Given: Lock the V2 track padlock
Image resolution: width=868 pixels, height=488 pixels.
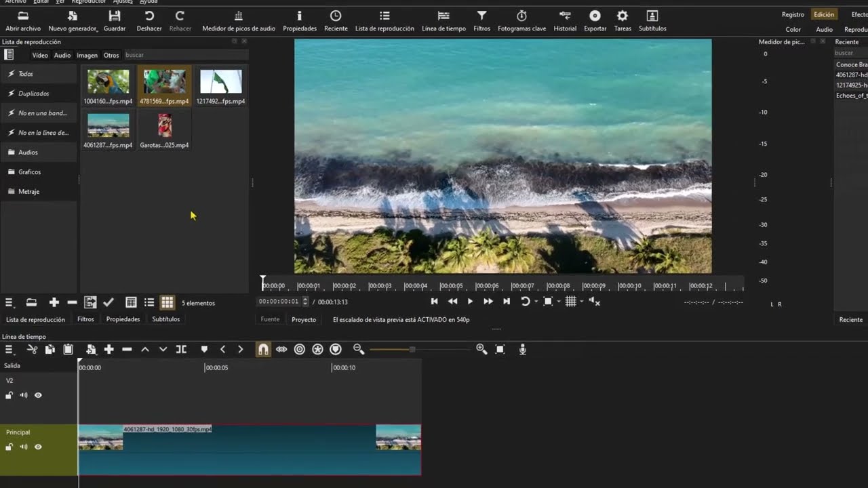Looking at the screenshot, I should pyautogui.click(x=9, y=395).
